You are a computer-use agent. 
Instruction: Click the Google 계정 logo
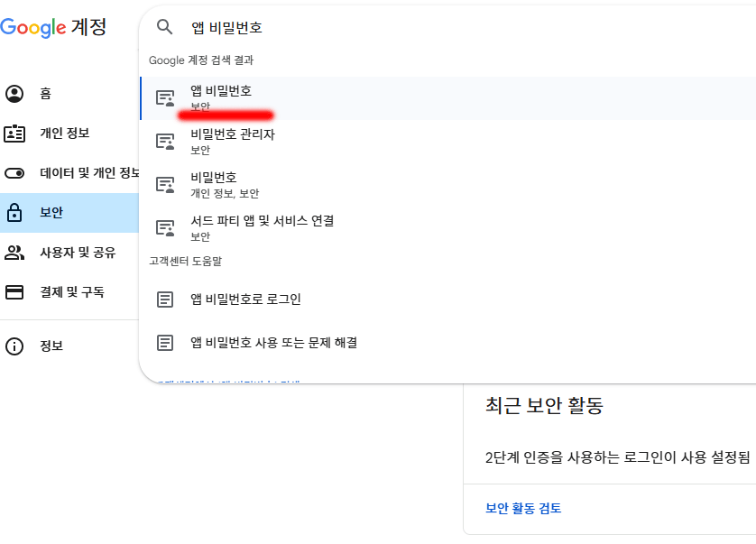(x=53, y=27)
